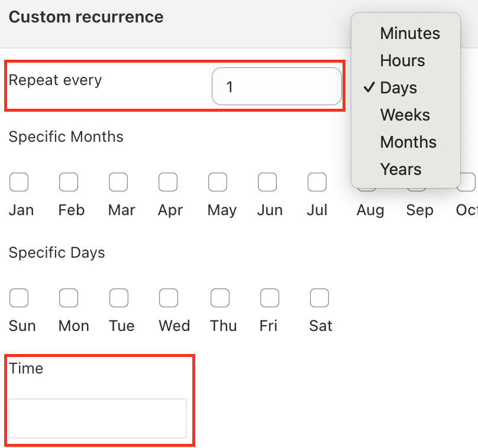
Task: Check the Mon day checkbox
Action: pyautogui.click(x=69, y=298)
